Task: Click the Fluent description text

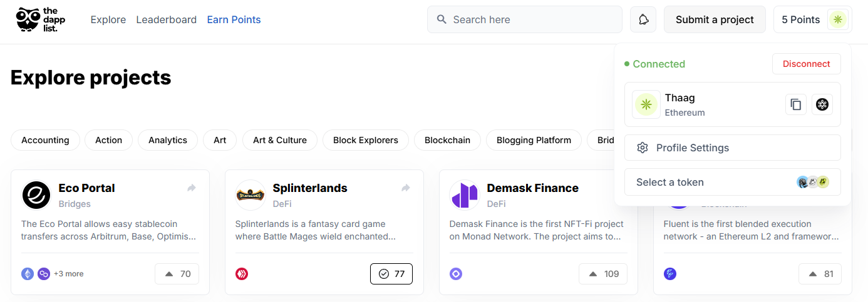Action: point(751,230)
